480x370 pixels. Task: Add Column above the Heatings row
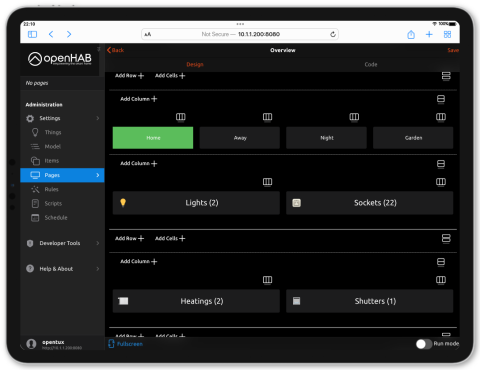pyautogui.click(x=139, y=261)
